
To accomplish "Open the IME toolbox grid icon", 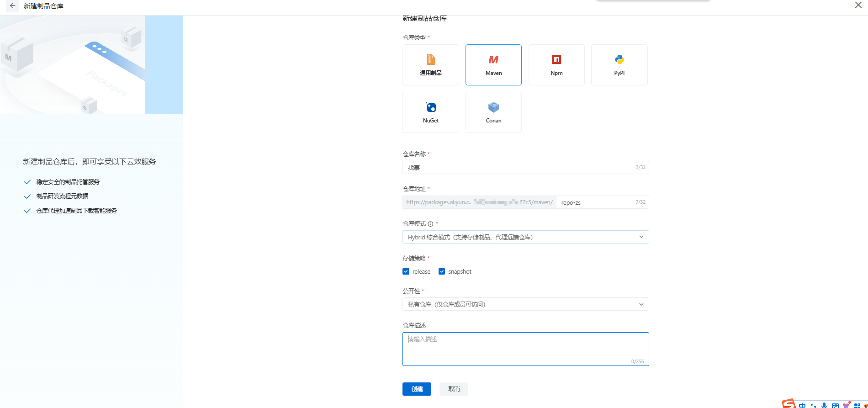I will [857, 405].
